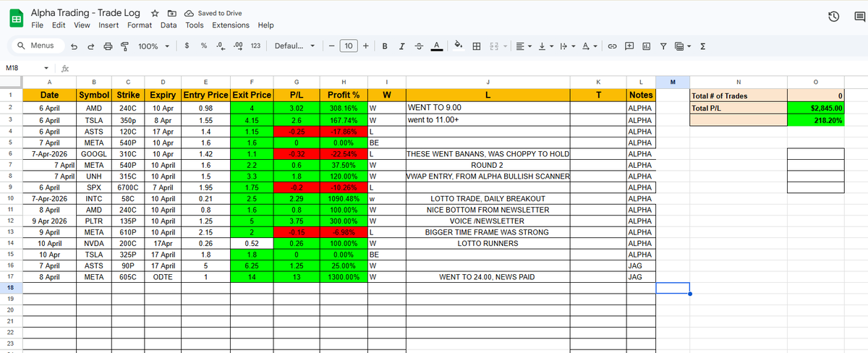Format as currency with dollar icon
868x353 pixels.
pyautogui.click(x=187, y=46)
